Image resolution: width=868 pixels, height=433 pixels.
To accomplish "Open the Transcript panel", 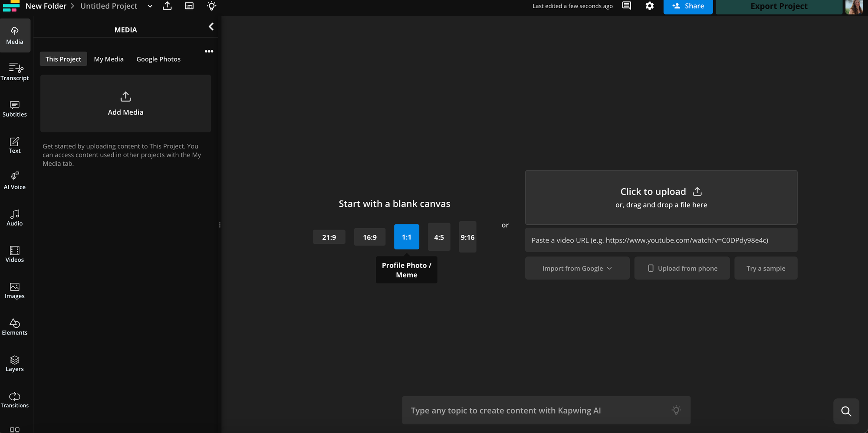I will [15, 72].
